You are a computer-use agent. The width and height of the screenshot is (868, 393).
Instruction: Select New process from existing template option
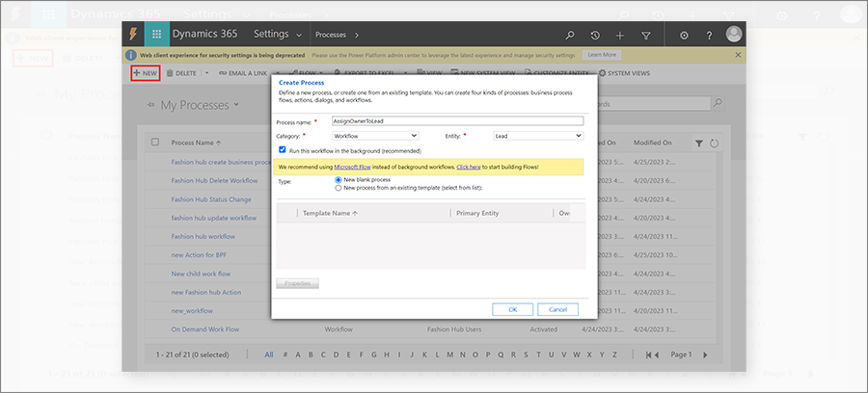[x=339, y=188]
